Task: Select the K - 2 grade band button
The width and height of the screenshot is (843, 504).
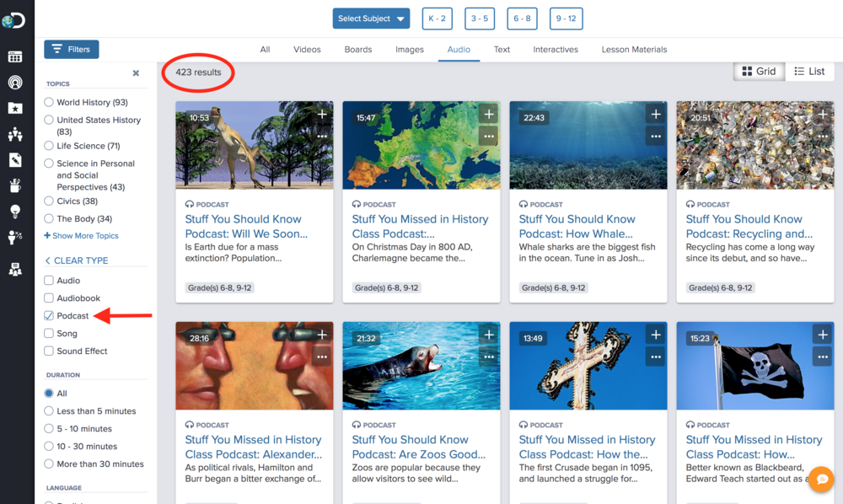Action: [437, 19]
